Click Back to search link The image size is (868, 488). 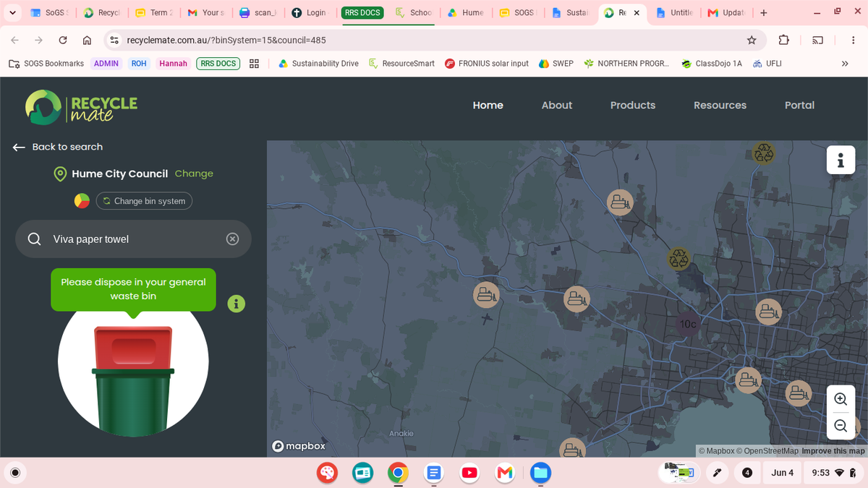(67, 147)
